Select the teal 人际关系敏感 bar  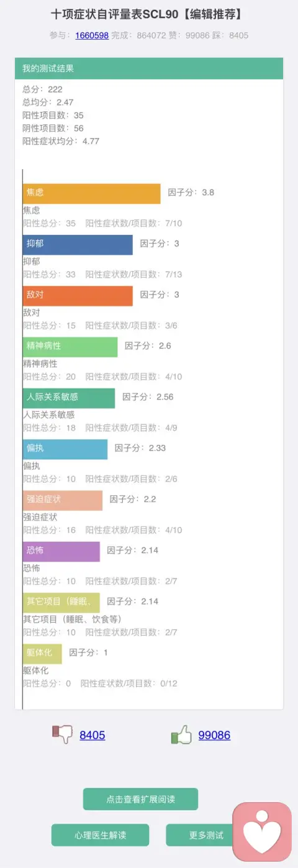(x=69, y=398)
